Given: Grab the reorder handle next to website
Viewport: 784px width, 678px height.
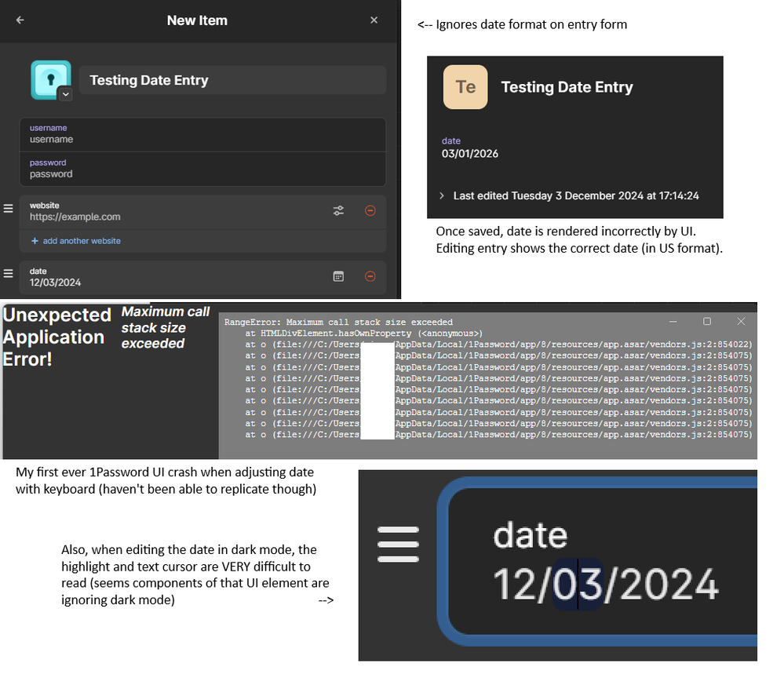Looking at the screenshot, I should click(x=8, y=208).
